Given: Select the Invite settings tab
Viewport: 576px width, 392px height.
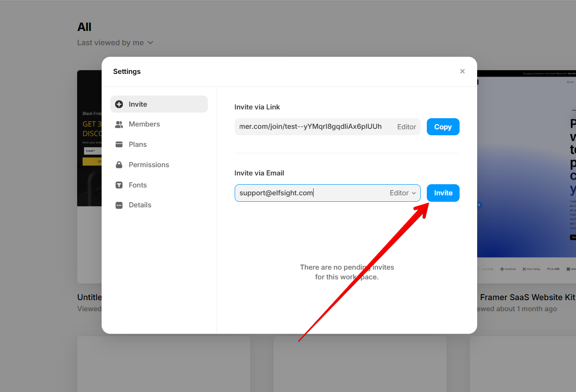Looking at the screenshot, I should pos(159,104).
